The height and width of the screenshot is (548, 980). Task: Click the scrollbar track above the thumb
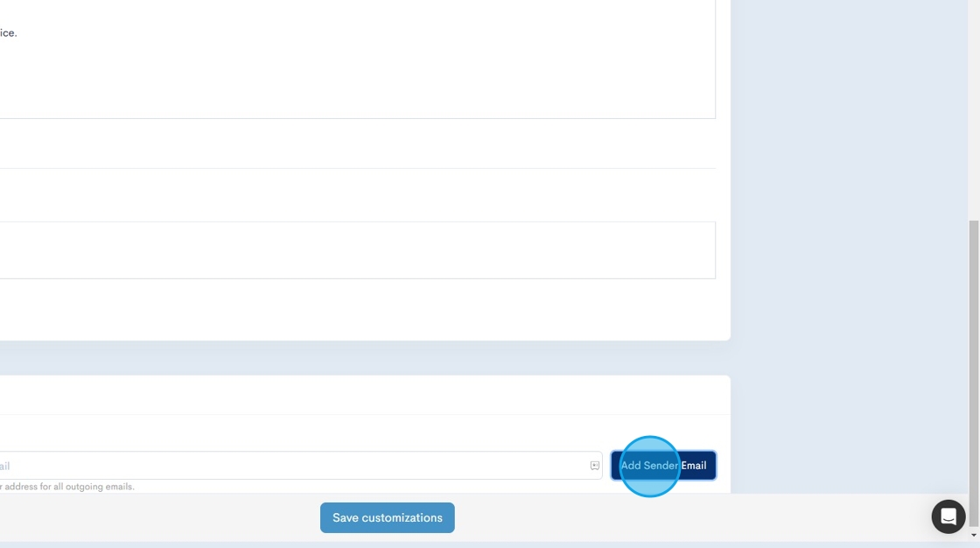[974, 105]
